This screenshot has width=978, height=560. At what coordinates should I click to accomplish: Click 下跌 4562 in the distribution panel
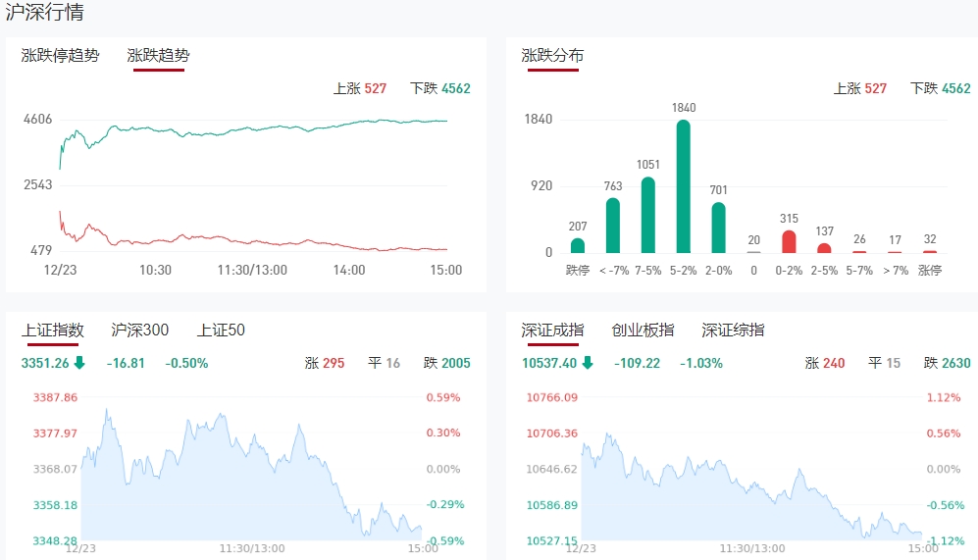(941, 88)
